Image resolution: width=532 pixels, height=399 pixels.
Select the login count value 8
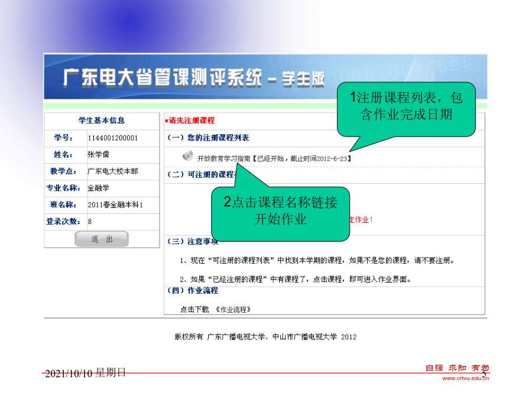click(90, 222)
